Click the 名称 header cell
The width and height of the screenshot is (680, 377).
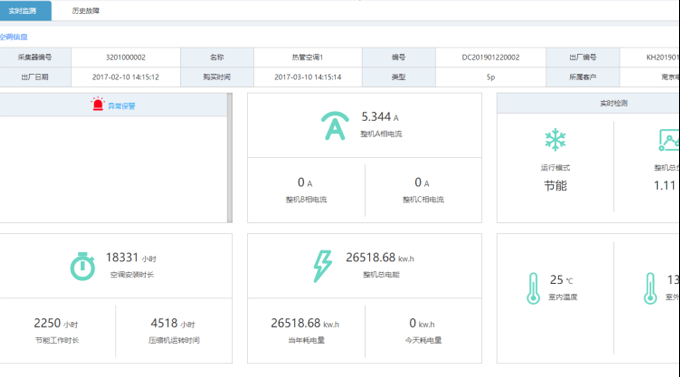[x=217, y=57]
